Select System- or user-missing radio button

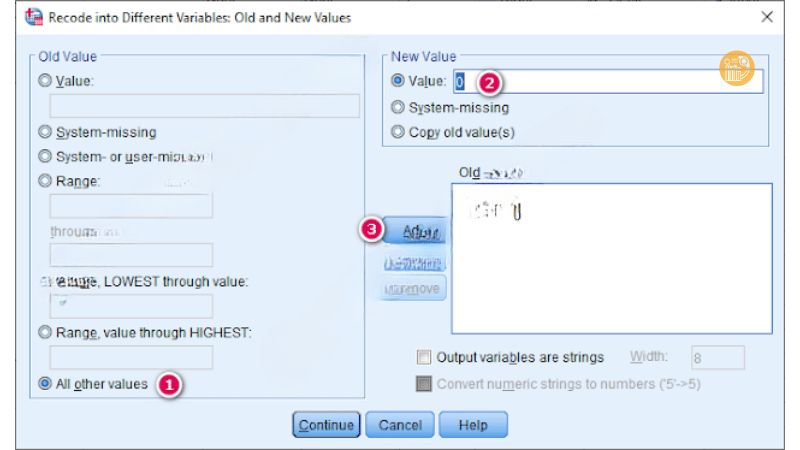45,156
